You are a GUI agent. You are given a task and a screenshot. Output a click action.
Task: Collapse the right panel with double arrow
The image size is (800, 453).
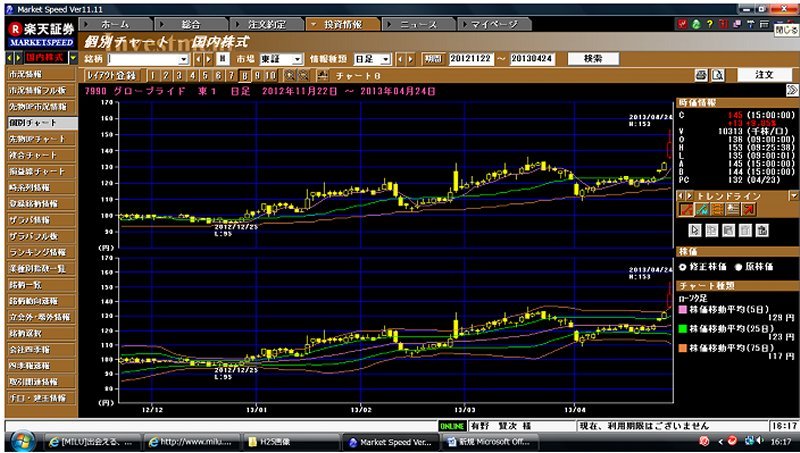click(x=790, y=90)
